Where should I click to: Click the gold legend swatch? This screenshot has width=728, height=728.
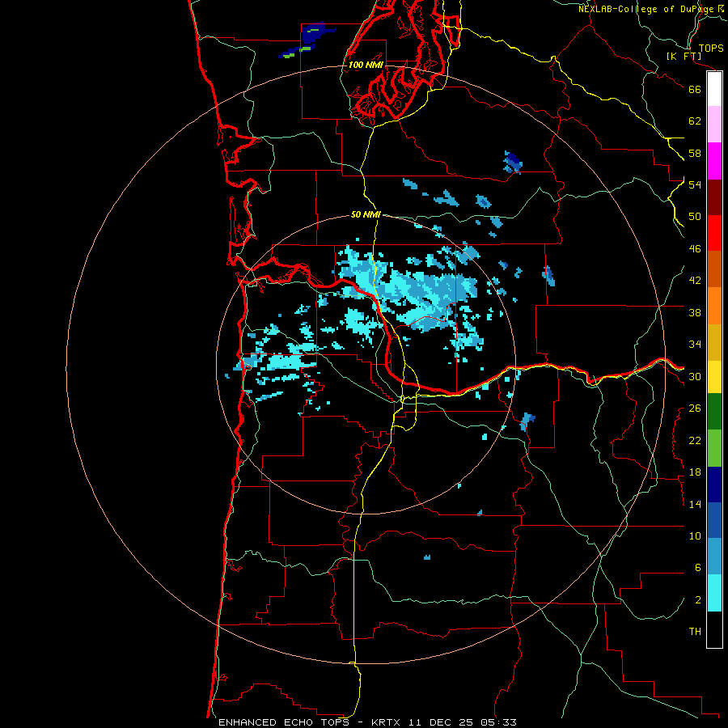tap(714, 341)
